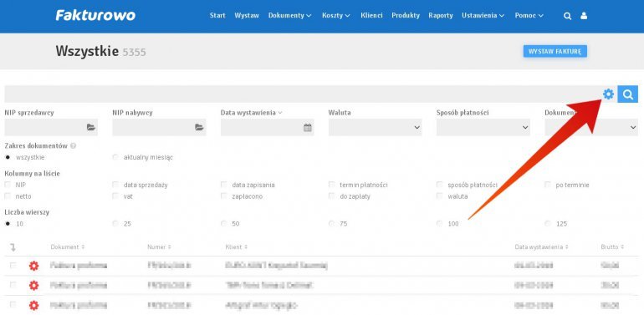Open the Waluta dropdown
The image size is (644, 315).
point(375,128)
